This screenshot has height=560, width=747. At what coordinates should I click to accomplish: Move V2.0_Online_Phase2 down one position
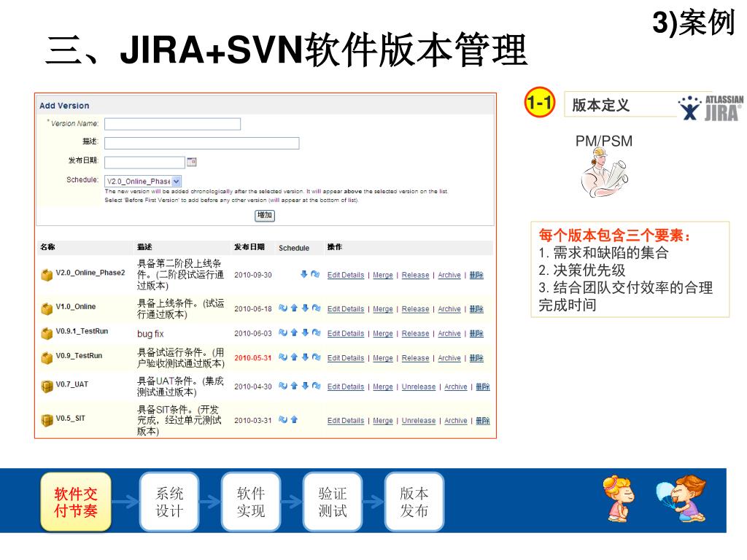[304, 274]
